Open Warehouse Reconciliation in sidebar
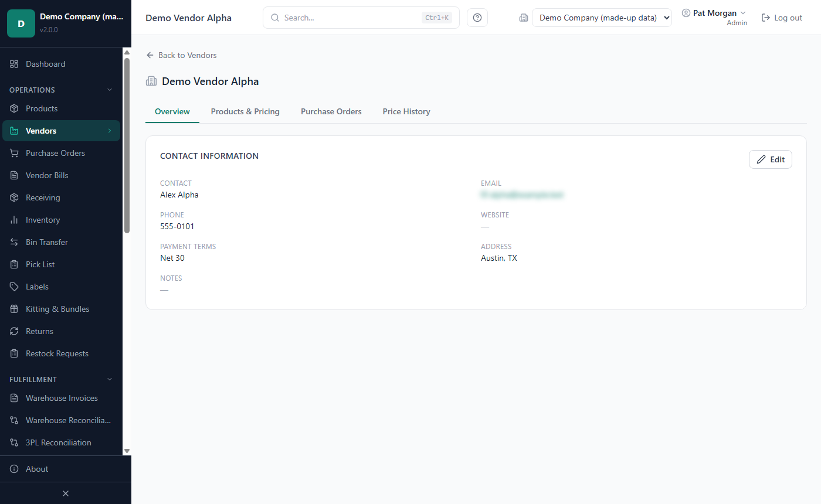 61,420
